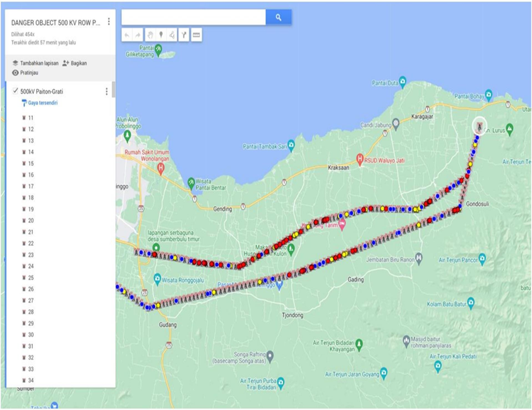
Task: Open 500kV Paiton-Grati layer options menu
Action: pos(107,92)
